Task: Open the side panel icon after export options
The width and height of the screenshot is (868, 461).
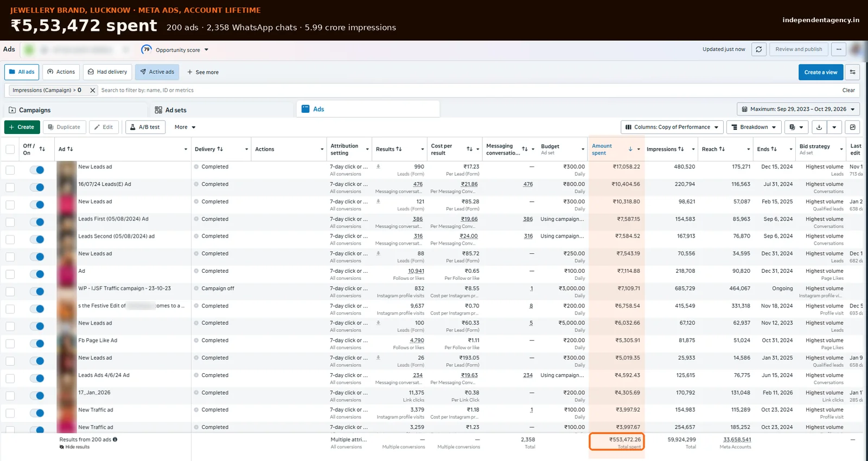Action: click(852, 127)
